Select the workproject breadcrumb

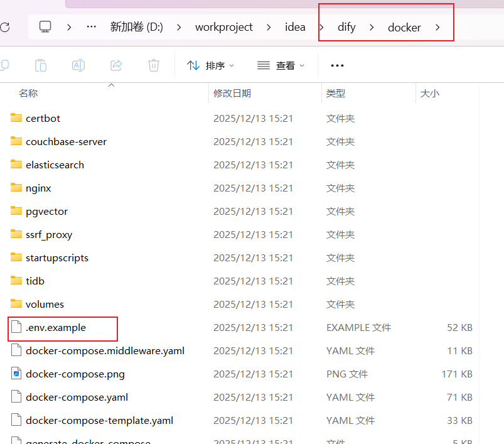[223, 28]
